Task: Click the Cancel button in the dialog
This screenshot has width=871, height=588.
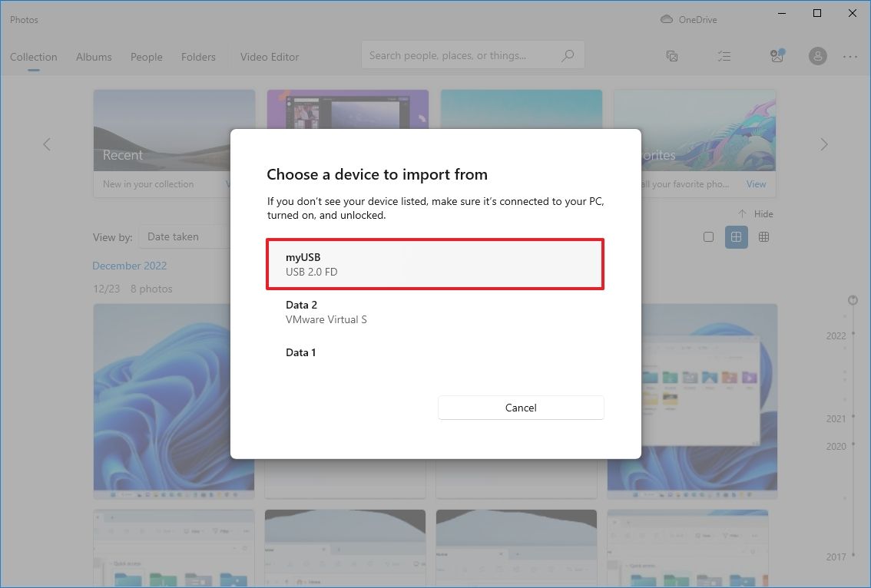Action: (521, 408)
